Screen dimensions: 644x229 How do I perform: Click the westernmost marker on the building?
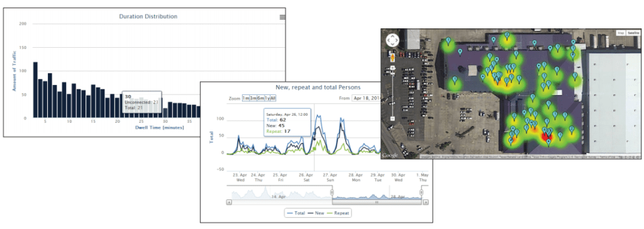click(x=448, y=42)
